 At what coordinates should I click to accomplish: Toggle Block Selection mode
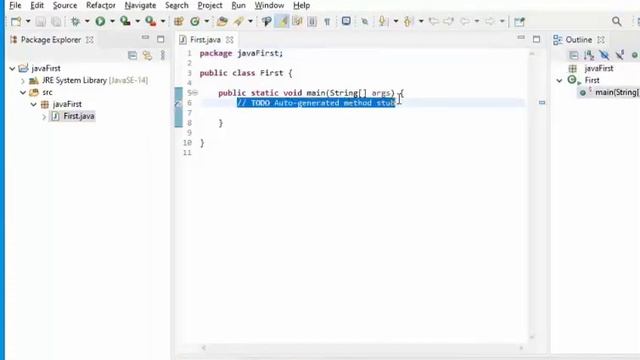[312, 21]
